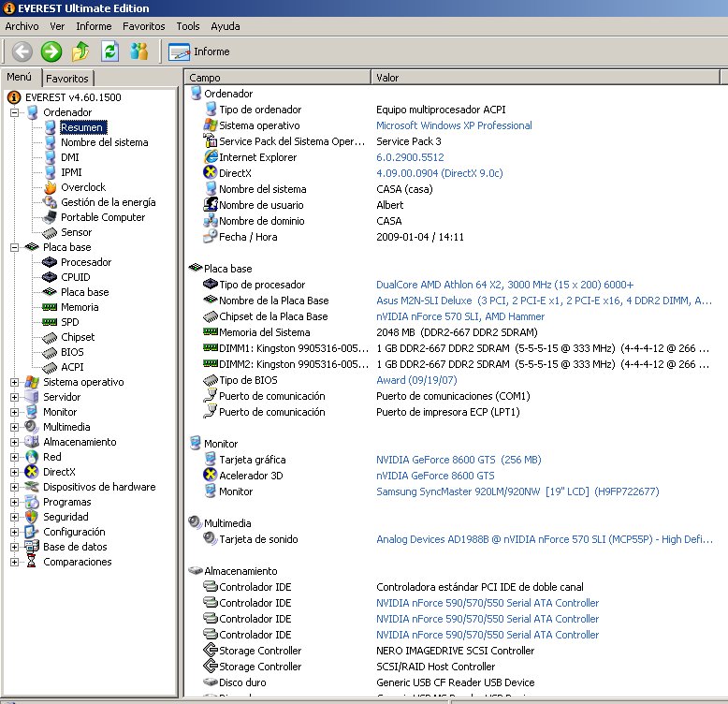728x704 pixels.
Task: Open the CPUID tree entry
Action: click(x=75, y=277)
